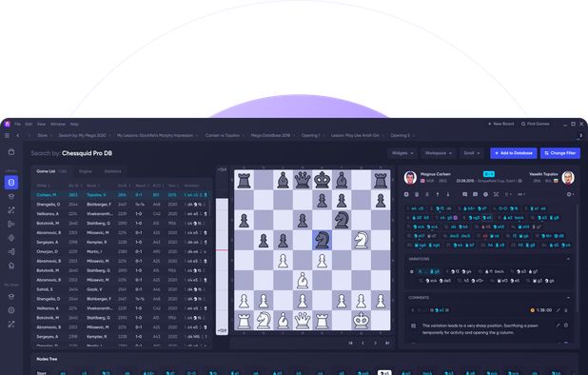Open the Lesson: Play Like Anish Giri tab
The height and width of the screenshot is (375, 588).
point(355,135)
